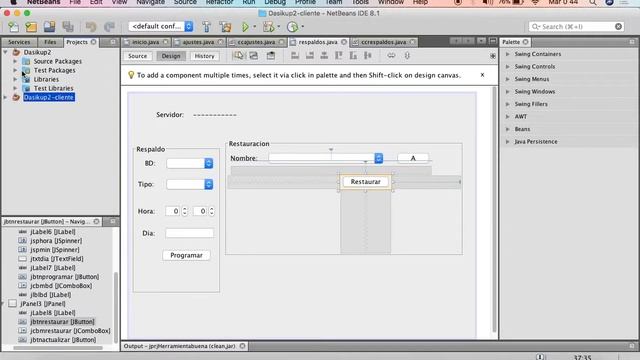This screenshot has width=640, height=360.
Task: Expand the Libraries node
Action: 15,79
